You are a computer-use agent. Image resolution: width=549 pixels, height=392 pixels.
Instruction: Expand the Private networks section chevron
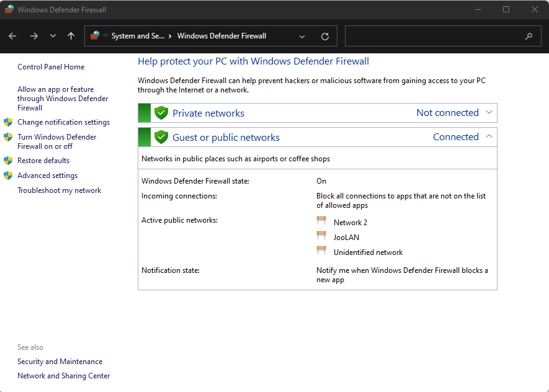(489, 113)
